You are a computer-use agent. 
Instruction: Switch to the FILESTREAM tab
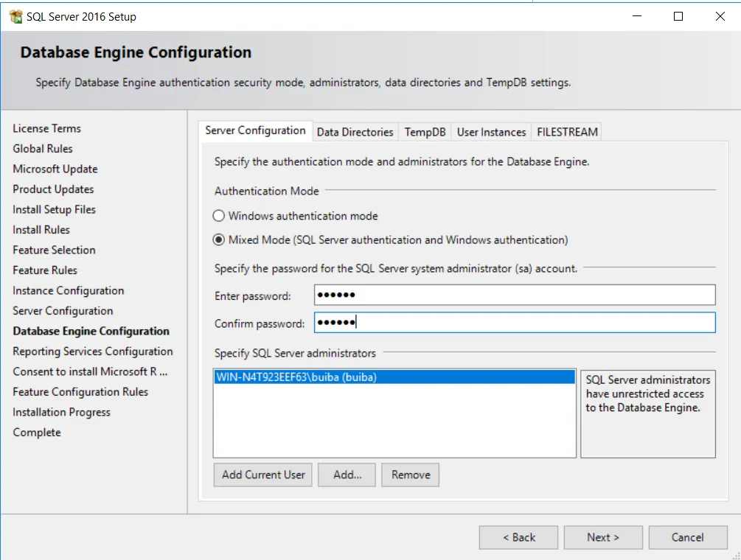click(567, 132)
